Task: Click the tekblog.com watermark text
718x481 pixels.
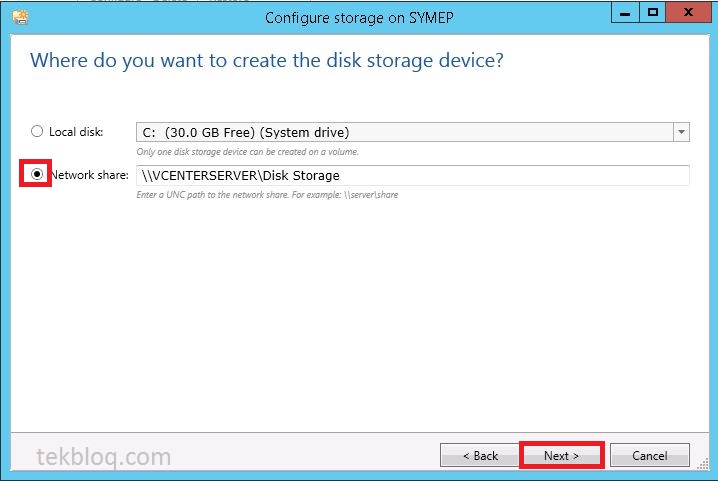Action: click(x=103, y=457)
